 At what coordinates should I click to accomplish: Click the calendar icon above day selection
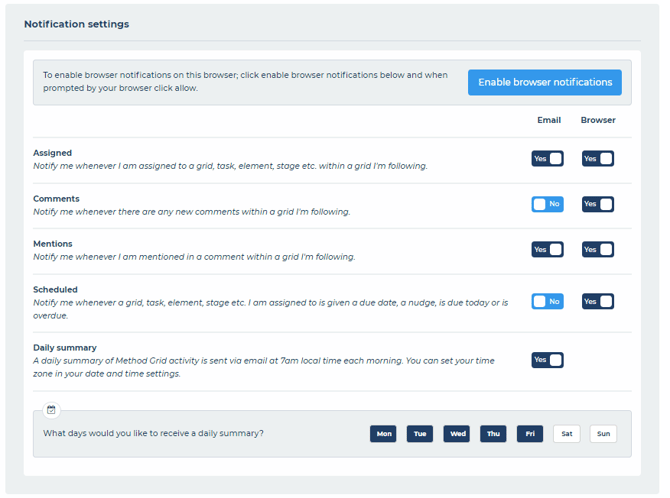pyautogui.click(x=51, y=410)
